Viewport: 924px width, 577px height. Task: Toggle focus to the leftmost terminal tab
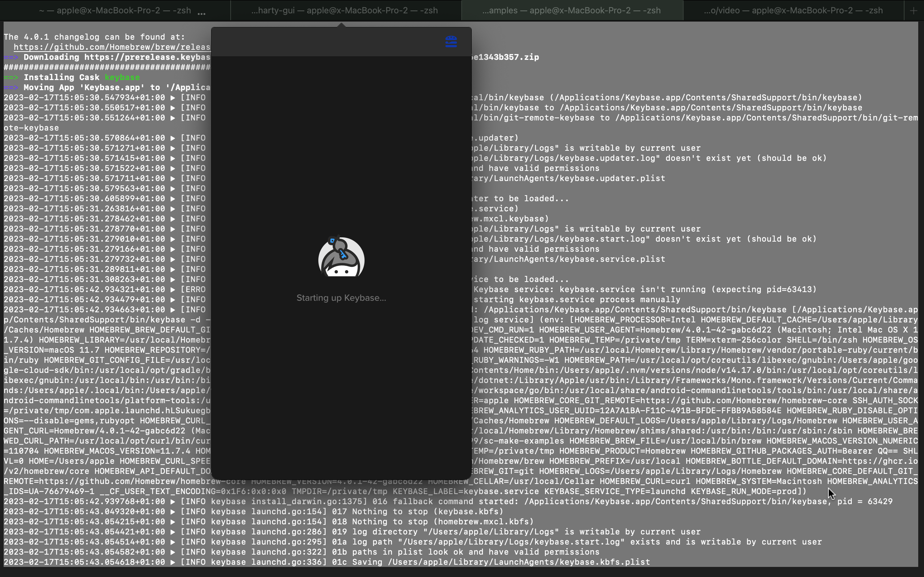[114, 10]
